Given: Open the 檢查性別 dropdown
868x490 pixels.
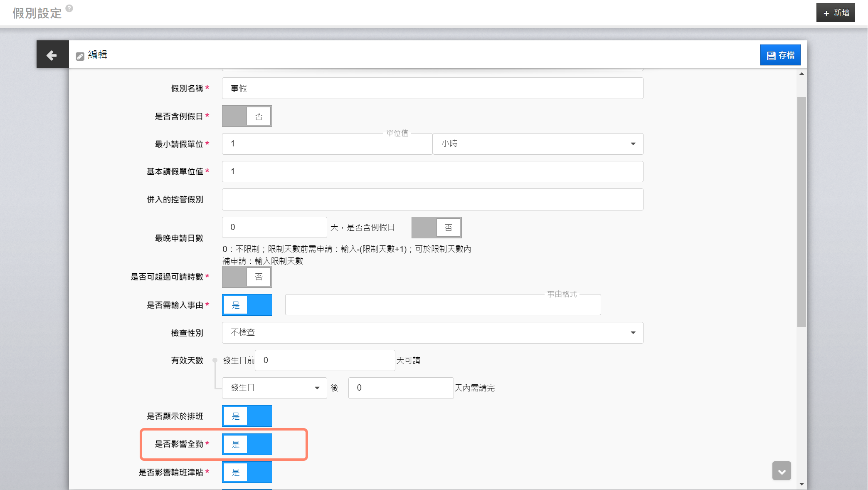Looking at the screenshot, I should [x=432, y=333].
